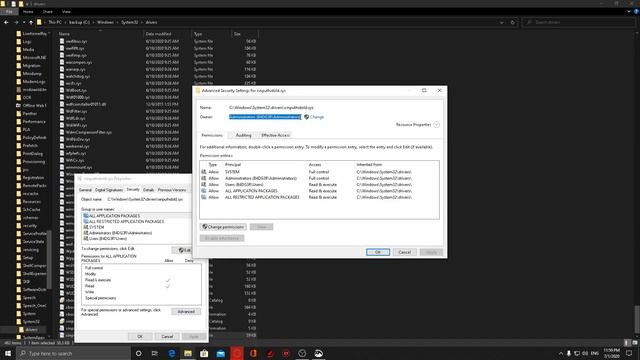640x360 pixels.
Task: Open the Previous Versions tab
Action: click(x=172, y=190)
